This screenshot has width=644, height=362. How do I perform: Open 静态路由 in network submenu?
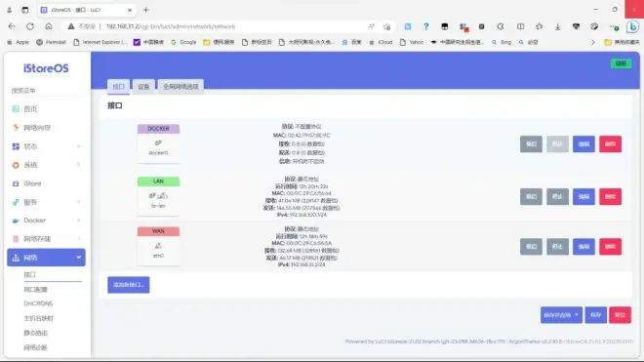[35, 334]
